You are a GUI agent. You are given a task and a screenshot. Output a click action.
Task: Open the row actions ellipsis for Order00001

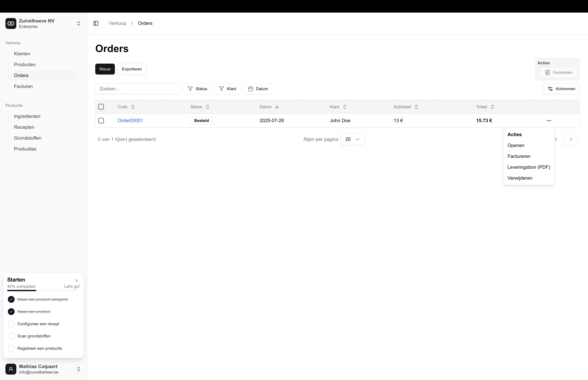click(549, 120)
